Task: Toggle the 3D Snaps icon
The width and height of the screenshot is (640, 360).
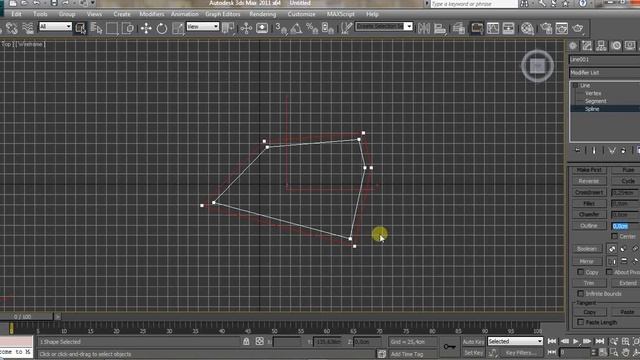Action: [281, 28]
